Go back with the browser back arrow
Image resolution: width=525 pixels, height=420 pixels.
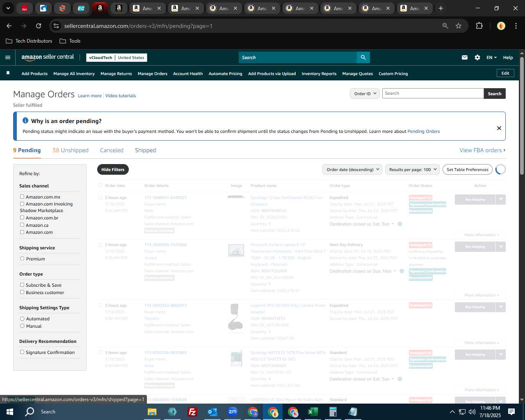[x=9, y=26]
